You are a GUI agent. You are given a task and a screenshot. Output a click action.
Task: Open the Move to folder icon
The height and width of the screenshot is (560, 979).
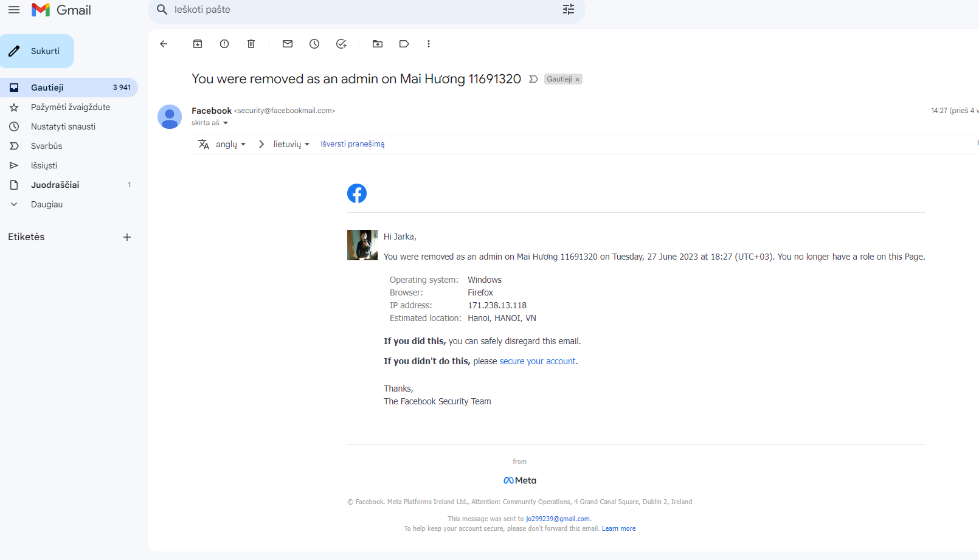tap(378, 44)
